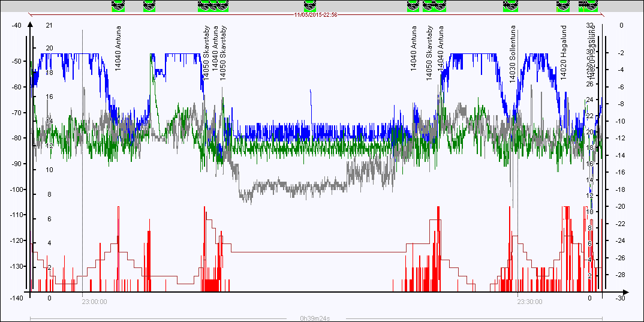Screen dimensions: 644x322
Task: Click the 14020 Hagalund event label
Action: 564,53
